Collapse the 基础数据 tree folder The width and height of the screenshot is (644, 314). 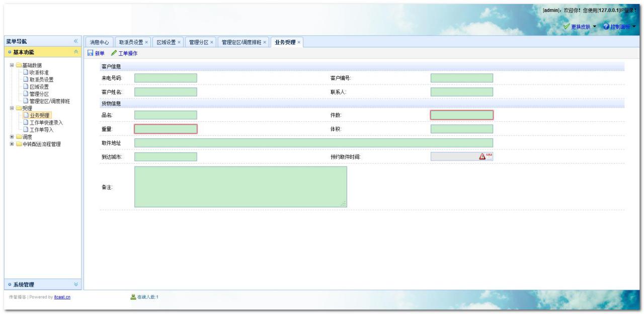[x=12, y=65]
